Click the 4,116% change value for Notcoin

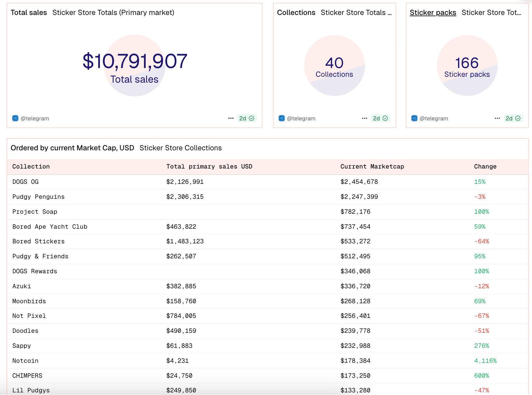coord(485,361)
